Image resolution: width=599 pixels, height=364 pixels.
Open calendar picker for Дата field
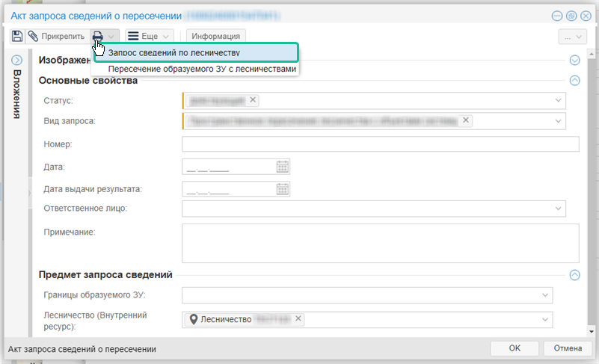click(282, 167)
